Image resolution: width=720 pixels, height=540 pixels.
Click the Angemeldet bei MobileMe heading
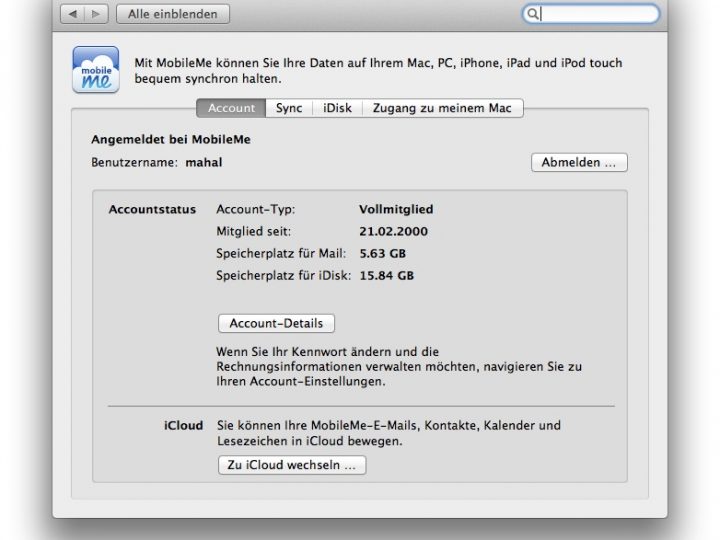click(171, 140)
